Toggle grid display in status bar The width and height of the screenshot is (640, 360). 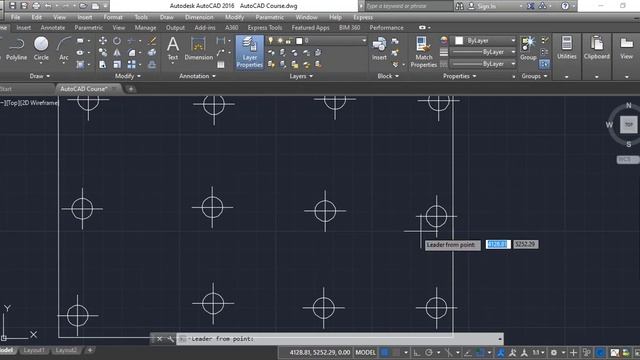tap(384, 352)
